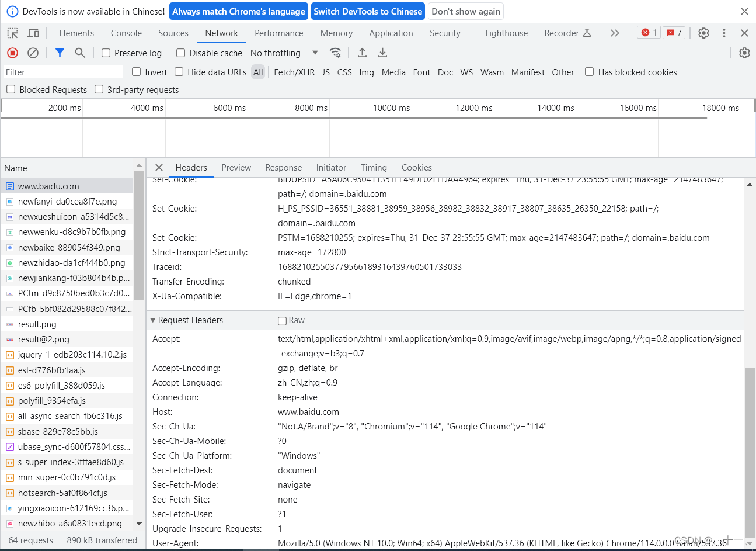756x551 pixels.
Task: Click the error count badge
Action: click(x=649, y=33)
